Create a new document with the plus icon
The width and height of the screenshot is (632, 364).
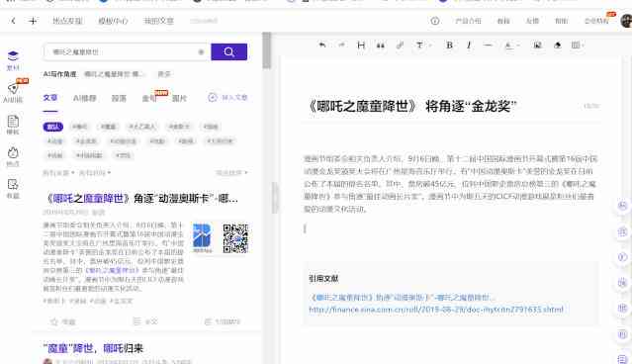[33, 21]
